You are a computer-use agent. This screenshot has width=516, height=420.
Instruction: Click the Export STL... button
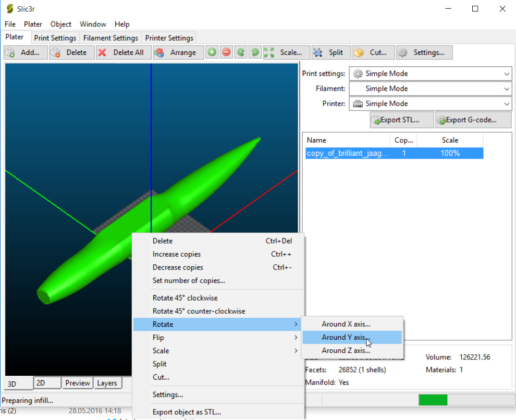(402, 120)
